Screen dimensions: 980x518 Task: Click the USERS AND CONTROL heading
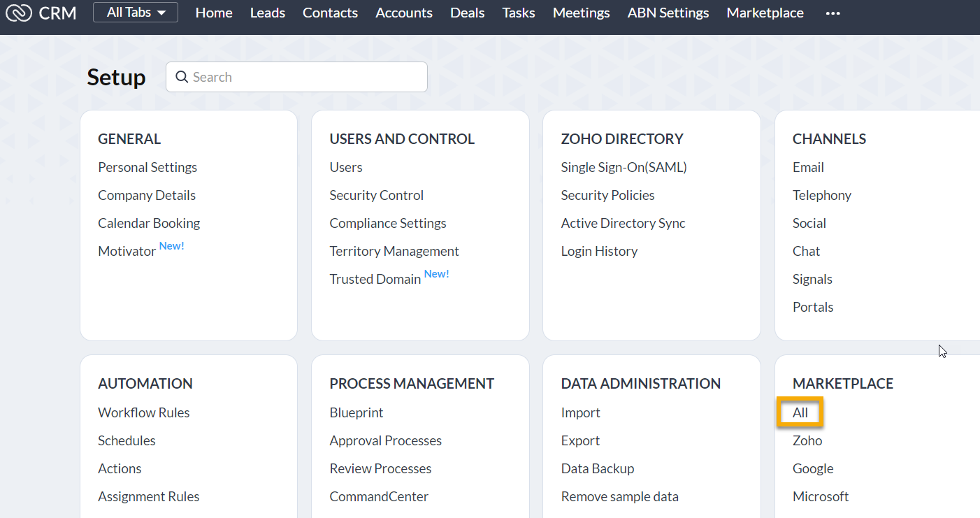click(x=402, y=138)
